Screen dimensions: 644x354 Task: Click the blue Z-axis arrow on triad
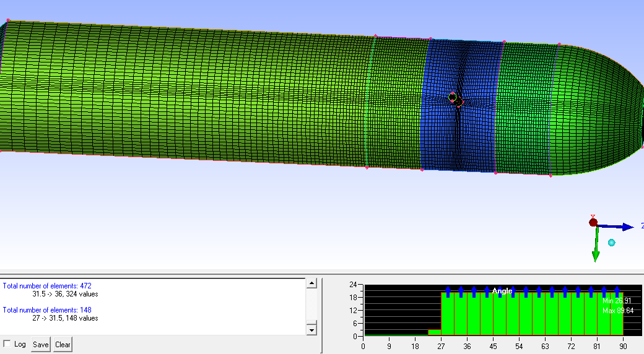point(627,227)
